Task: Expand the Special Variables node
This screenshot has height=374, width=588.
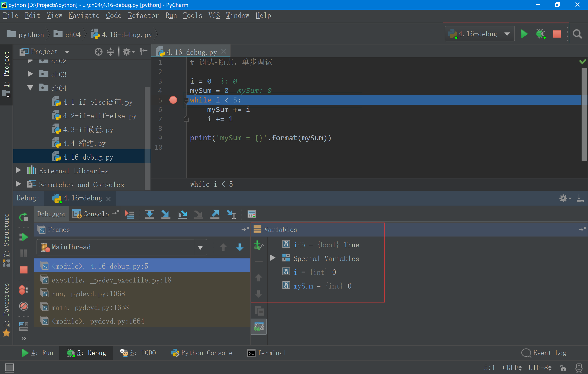Action: pos(273,258)
